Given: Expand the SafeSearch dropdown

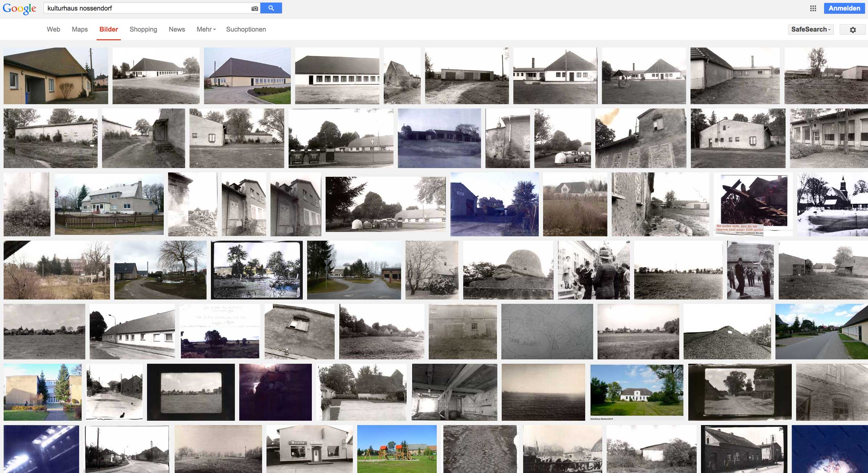Looking at the screenshot, I should (x=811, y=29).
